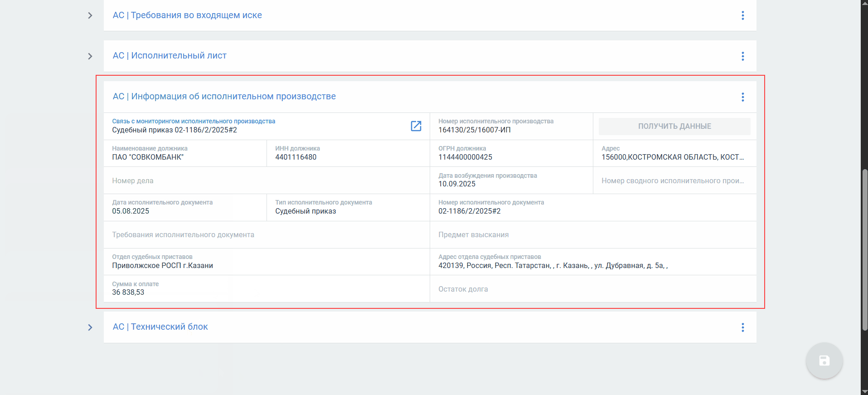Click the Номер сводного исполнительного производства field
Image resolution: width=868 pixels, height=395 pixels.
coord(674,180)
